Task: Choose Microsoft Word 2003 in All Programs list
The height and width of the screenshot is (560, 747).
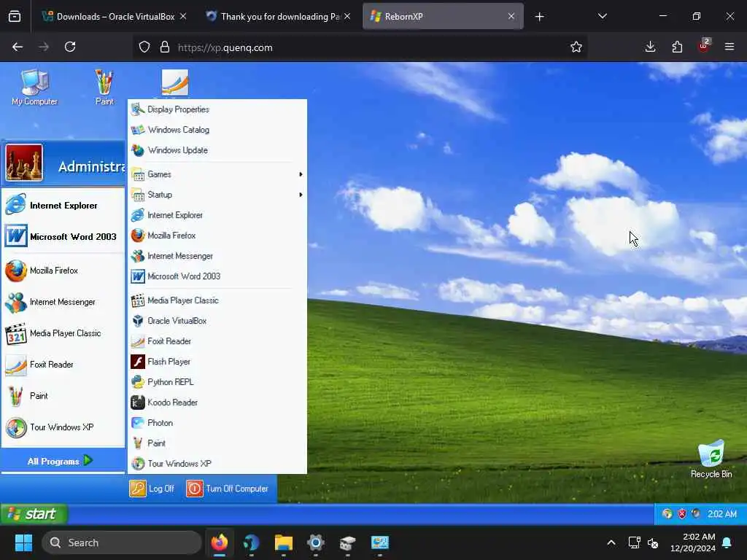Action: 217,276
